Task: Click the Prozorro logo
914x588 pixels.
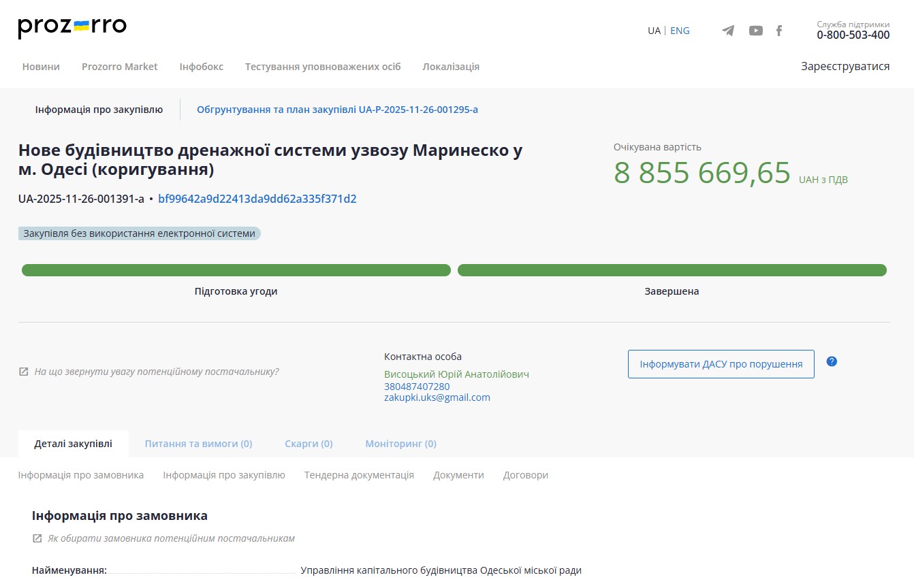Action: coord(72,27)
